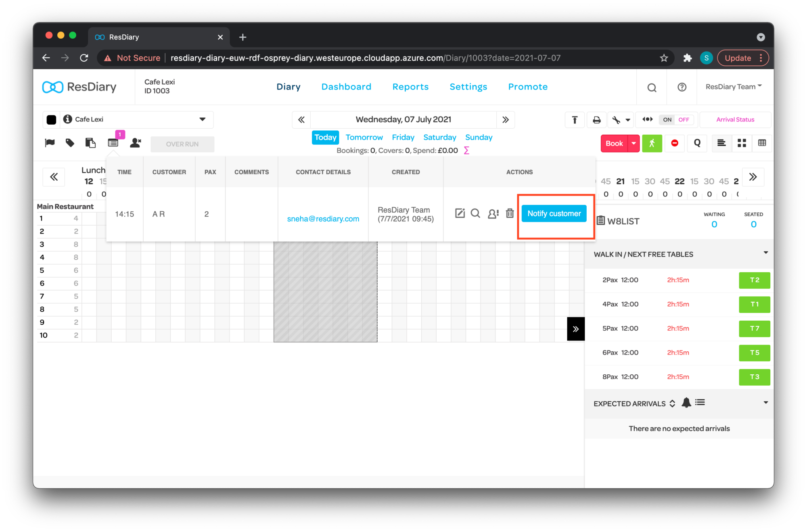This screenshot has height=532, width=807.
Task: Switch the toggle to ON
Action: tap(667, 120)
